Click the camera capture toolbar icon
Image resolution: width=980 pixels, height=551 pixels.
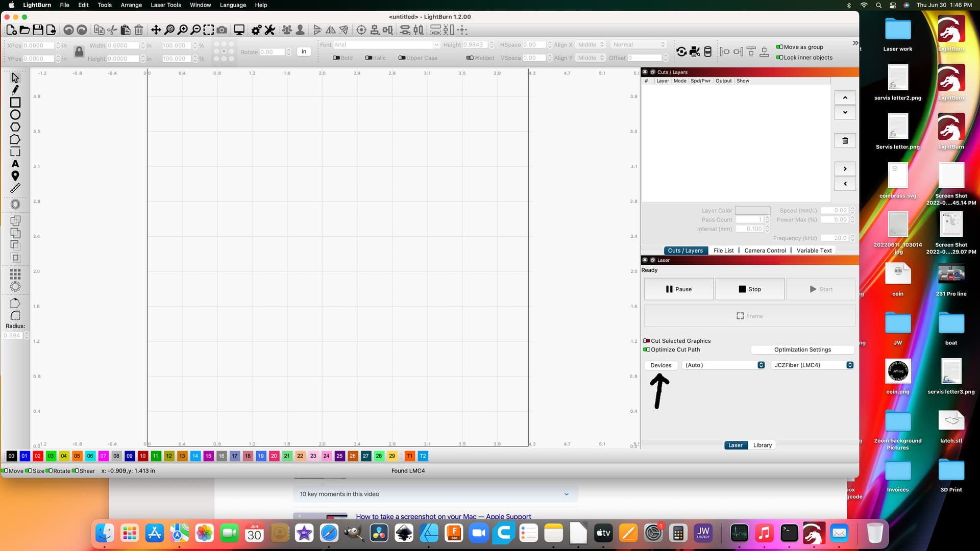222,30
